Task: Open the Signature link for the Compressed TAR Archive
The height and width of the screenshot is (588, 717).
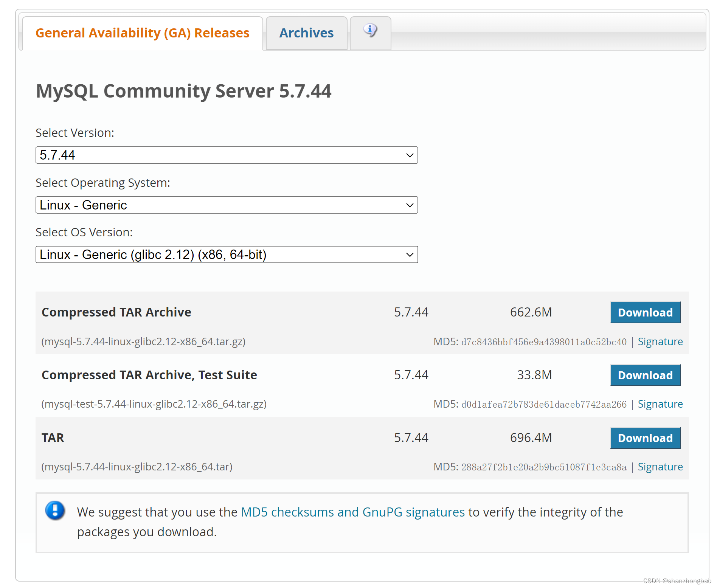Action: click(x=660, y=341)
